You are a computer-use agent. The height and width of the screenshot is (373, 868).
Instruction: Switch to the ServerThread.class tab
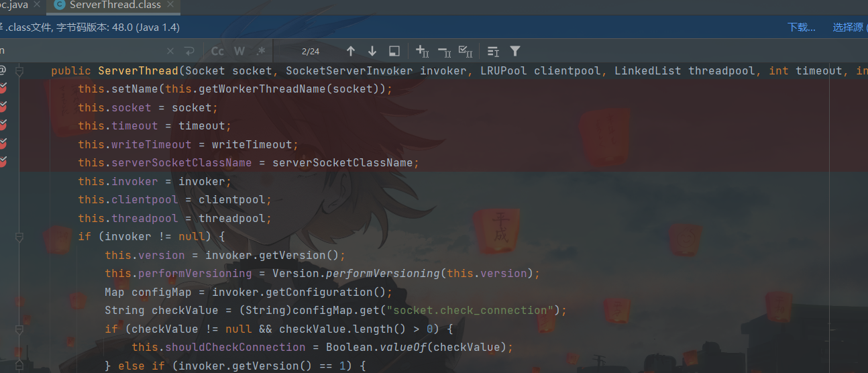pyautogui.click(x=115, y=5)
